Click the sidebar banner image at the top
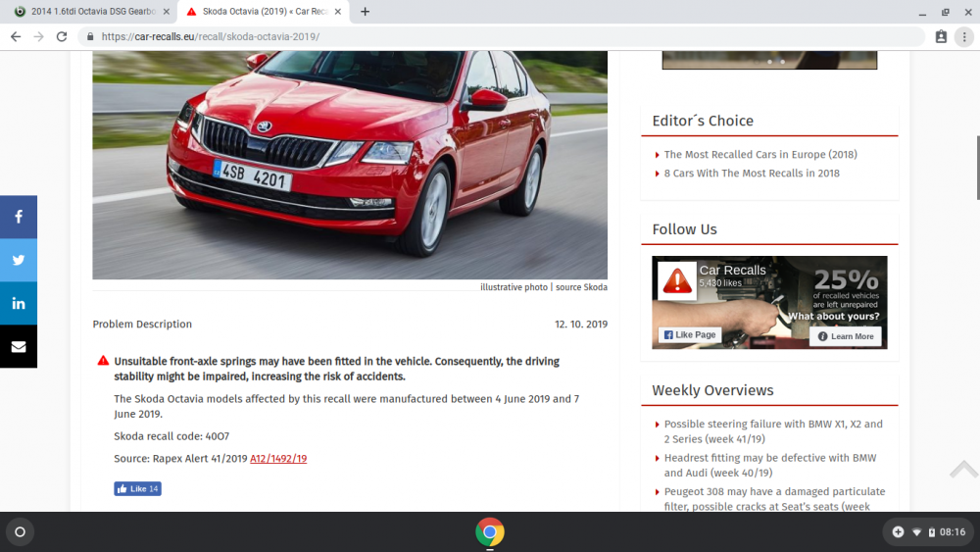The width and height of the screenshot is (980, 552). pyautogui.click(x=769, y=60)
